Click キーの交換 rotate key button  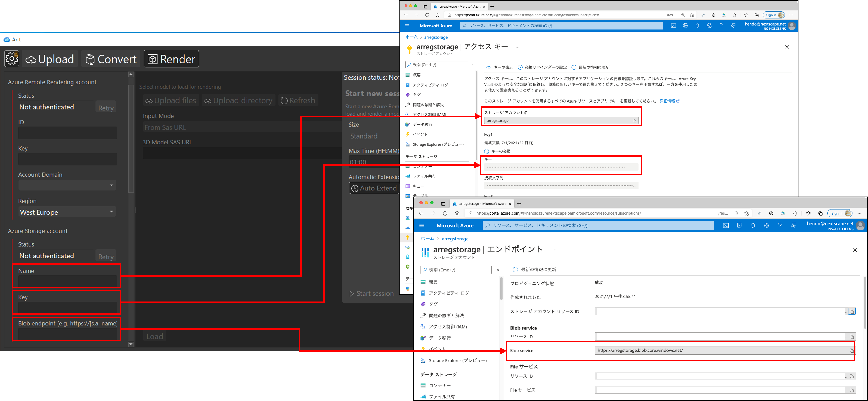click(497, 151)
